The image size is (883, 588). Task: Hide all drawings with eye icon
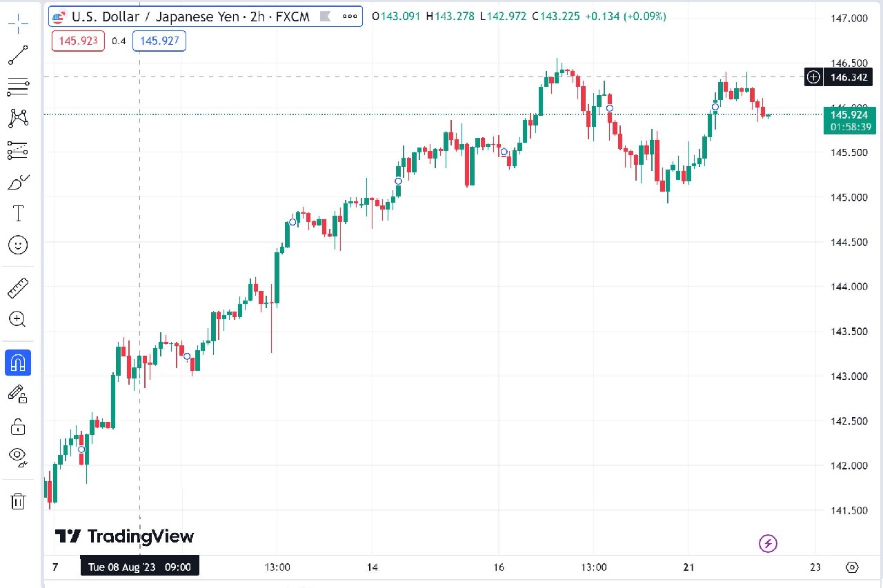click(18, 456)
